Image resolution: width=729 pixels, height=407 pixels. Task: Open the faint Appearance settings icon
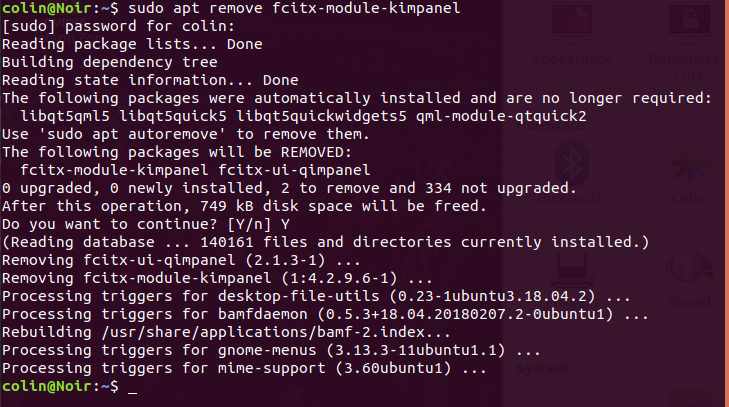pyautogui.click(x=572, y=24)
